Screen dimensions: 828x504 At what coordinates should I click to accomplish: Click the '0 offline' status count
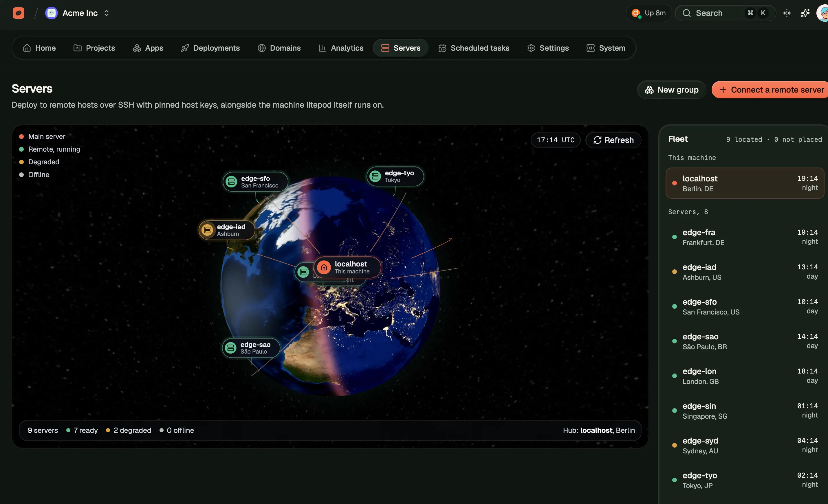pos(177,430)
